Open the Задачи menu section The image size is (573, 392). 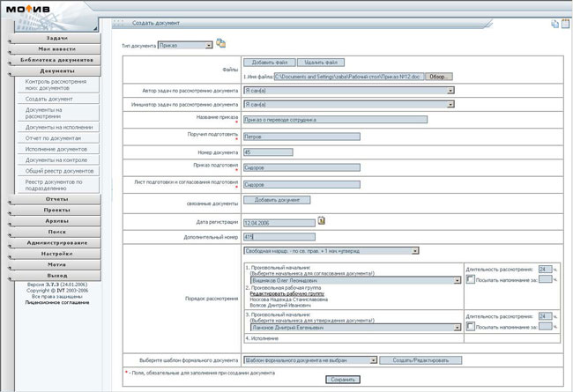point(56,39)
